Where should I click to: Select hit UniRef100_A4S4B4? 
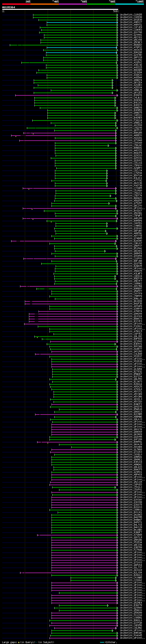[131, 447]
